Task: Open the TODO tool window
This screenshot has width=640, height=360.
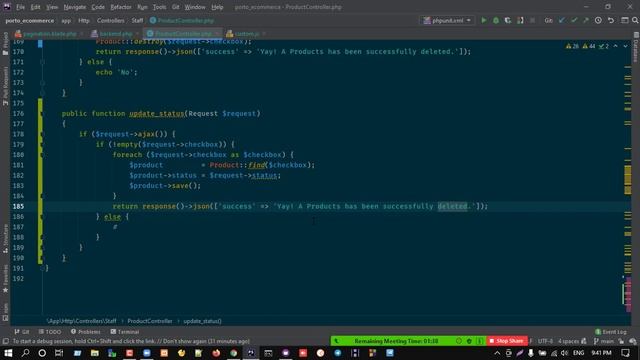Action: tap(50, 332)
